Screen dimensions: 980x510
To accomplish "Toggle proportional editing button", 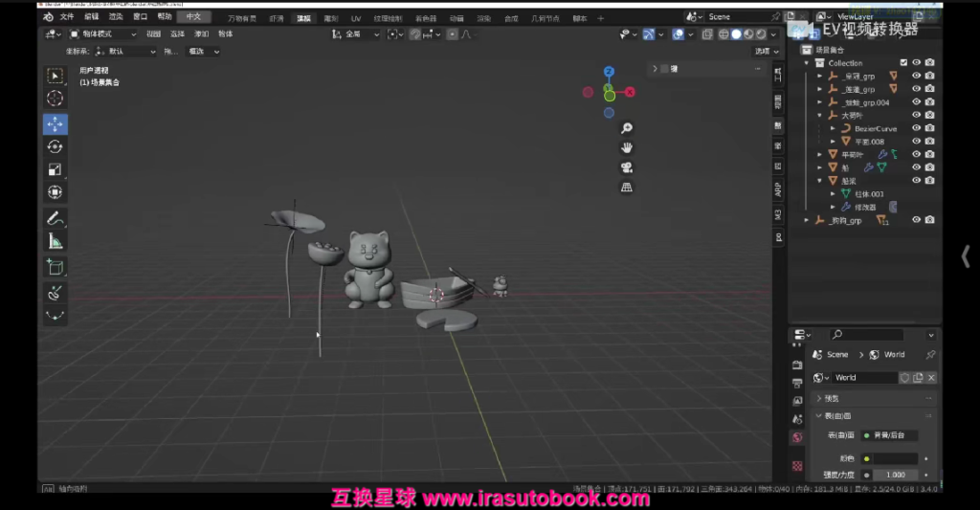I will coord(453,34).
